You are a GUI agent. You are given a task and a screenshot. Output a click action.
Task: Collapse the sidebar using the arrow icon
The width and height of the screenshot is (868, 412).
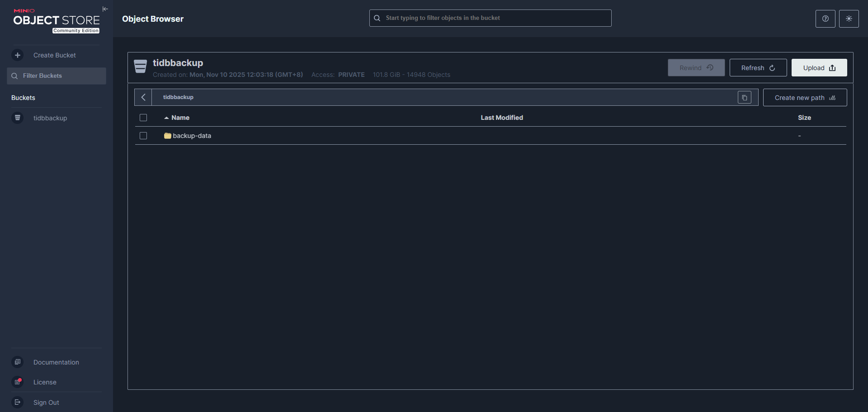click(105, 9)
